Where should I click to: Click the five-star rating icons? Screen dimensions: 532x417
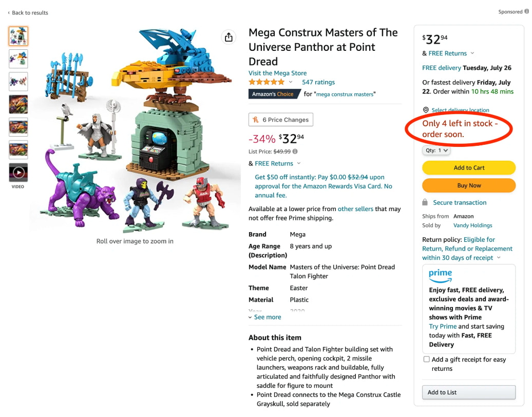coord(267,82)
